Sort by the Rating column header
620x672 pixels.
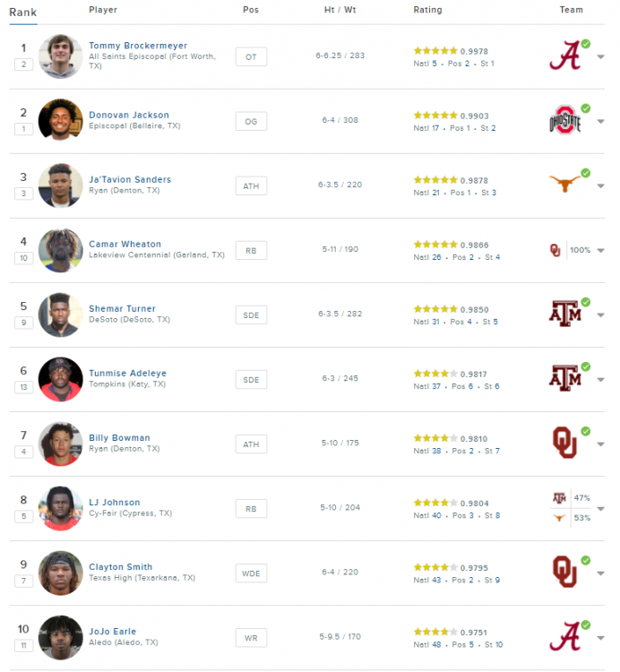[427, 11]
